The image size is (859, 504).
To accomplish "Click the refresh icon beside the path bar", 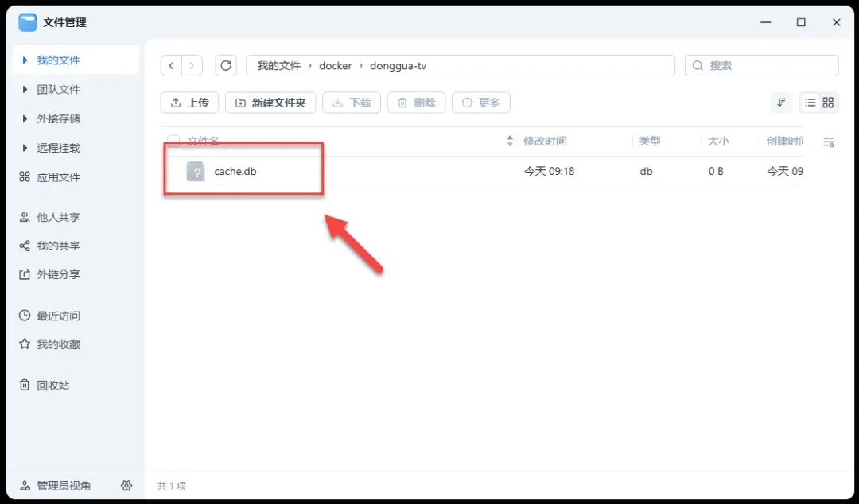I will [x=226, y=65].
